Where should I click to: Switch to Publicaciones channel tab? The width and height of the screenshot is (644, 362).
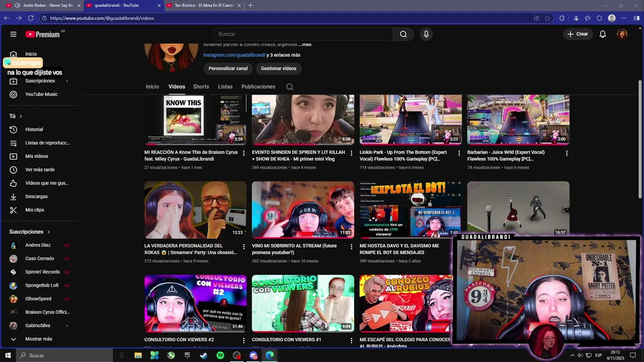pos(258,86)
